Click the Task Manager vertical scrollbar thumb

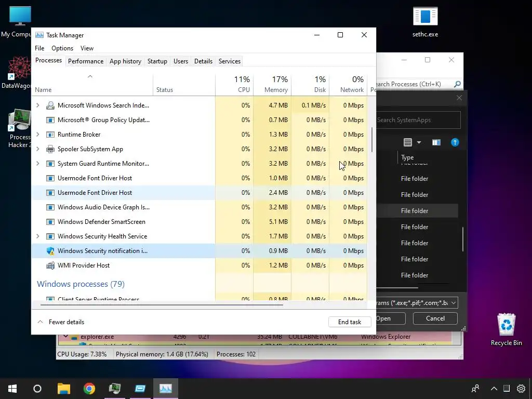pyautogui.click(x=372, y=140)
